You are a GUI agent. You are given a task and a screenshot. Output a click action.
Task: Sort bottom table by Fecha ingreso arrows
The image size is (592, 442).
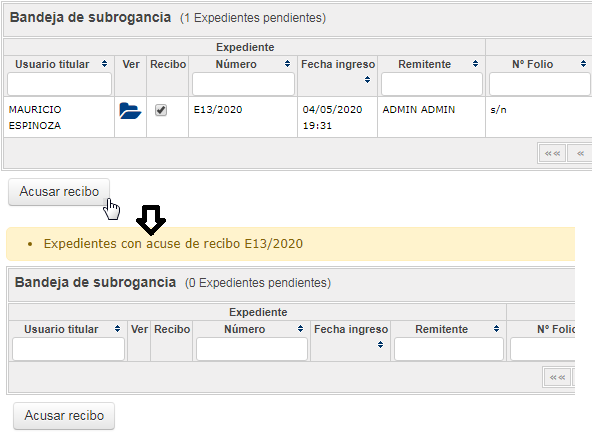tap(381, 345)
